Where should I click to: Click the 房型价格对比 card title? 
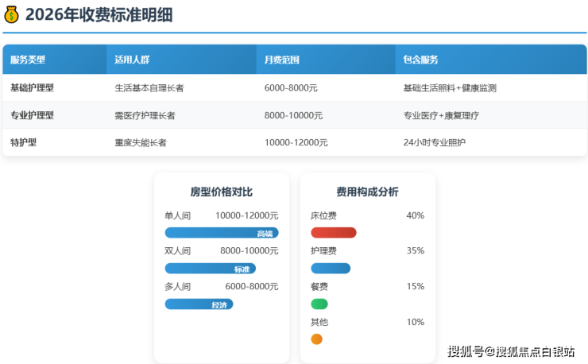click(221, 192)
